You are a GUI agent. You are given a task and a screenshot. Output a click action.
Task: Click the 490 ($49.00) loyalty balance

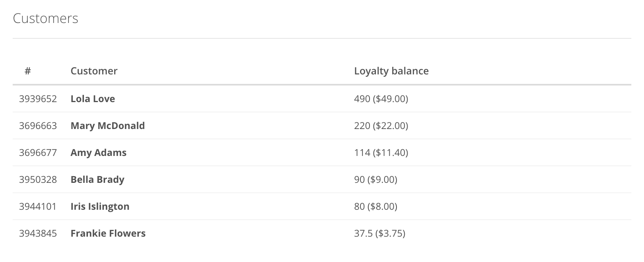pyautogui.click(x=381, y=99)
